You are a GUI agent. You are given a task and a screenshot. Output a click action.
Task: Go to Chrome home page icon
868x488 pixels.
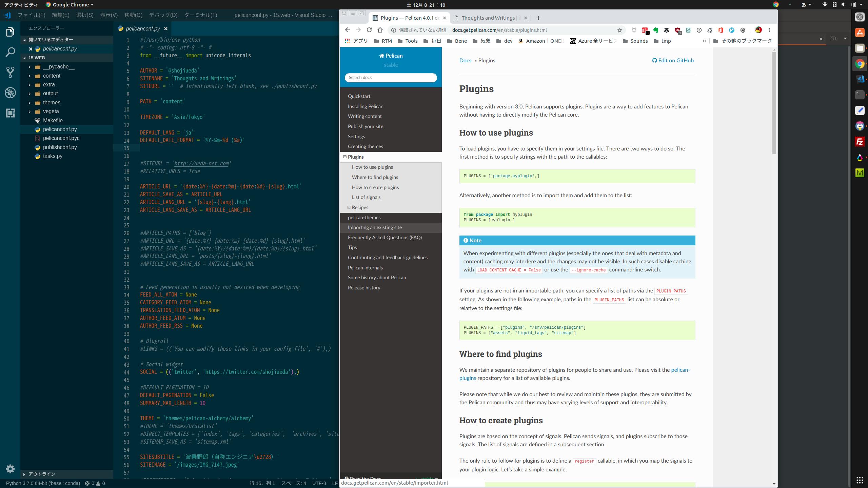(x=380, y=30)
